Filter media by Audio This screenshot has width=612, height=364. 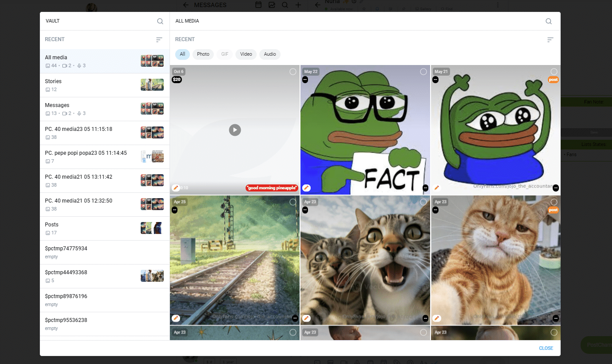click(x=270, y=54)
